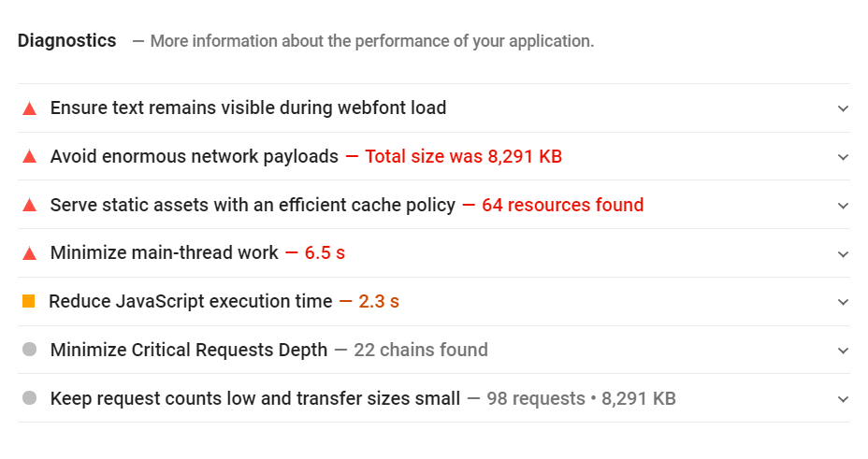Screen dimensions: 868x459
Task: Click gray circle beside Critical Requests Depth
Action: pos(29,350)
